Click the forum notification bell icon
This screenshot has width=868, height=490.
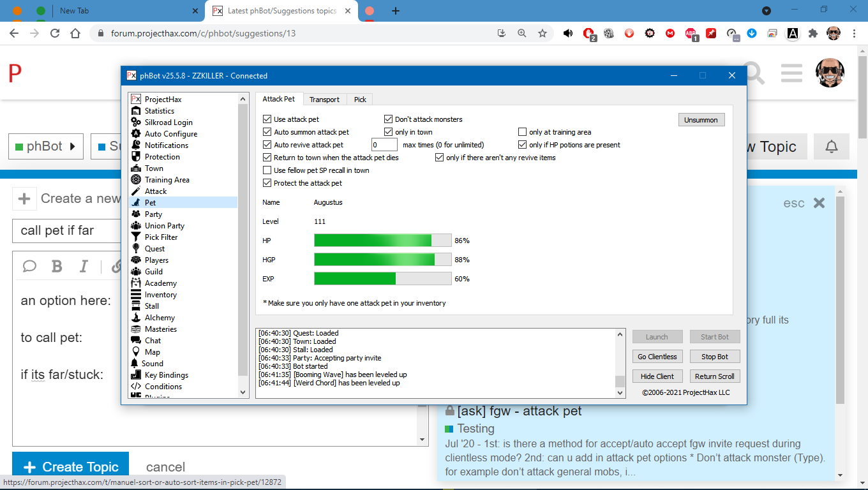coord(831,147)
